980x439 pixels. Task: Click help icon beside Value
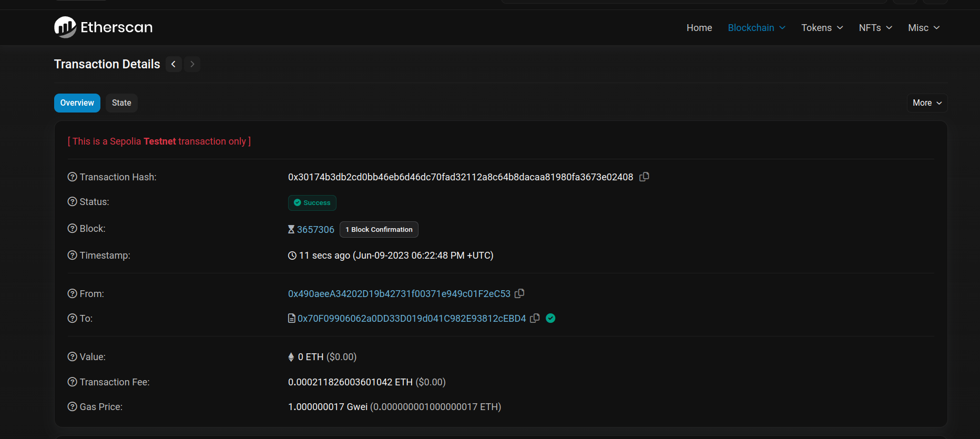click(x=73, y=357)
